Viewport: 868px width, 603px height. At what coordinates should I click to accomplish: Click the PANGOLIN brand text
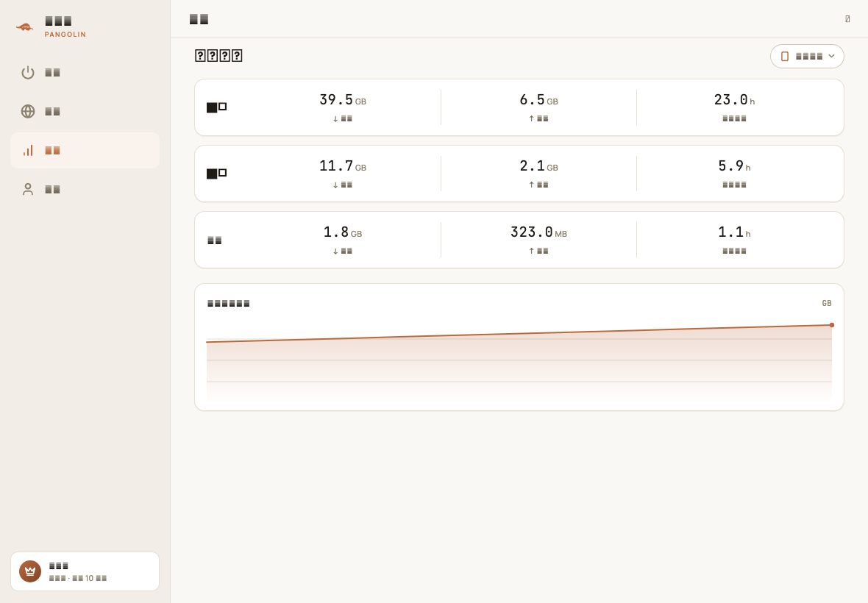65,35
